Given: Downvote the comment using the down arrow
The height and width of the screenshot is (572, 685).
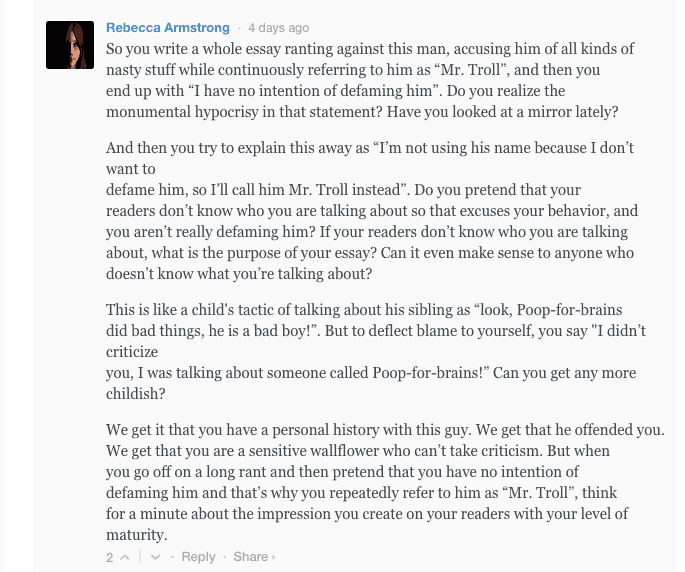Looking at the screenshot, I should (155, 557).
